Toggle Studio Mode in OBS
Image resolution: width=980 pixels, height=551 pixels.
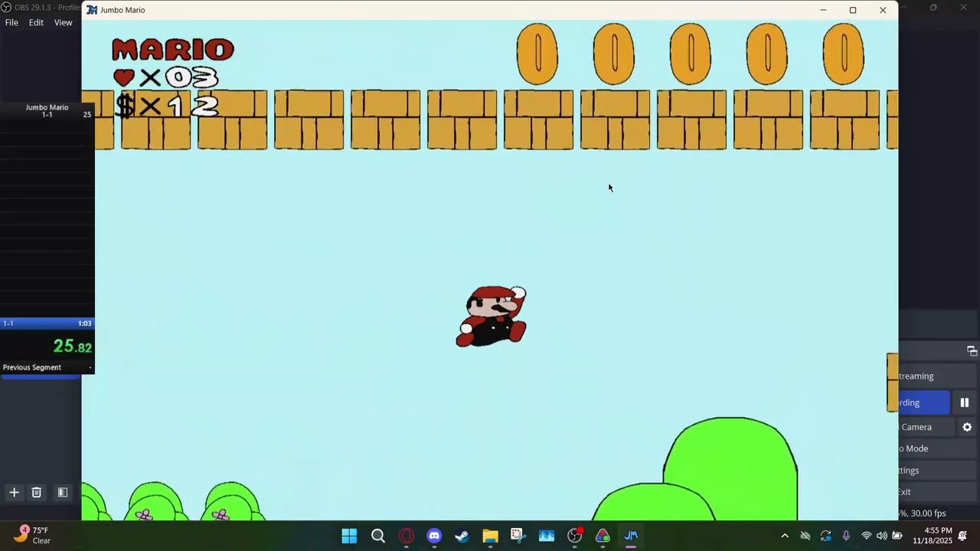tap(937, 448)
